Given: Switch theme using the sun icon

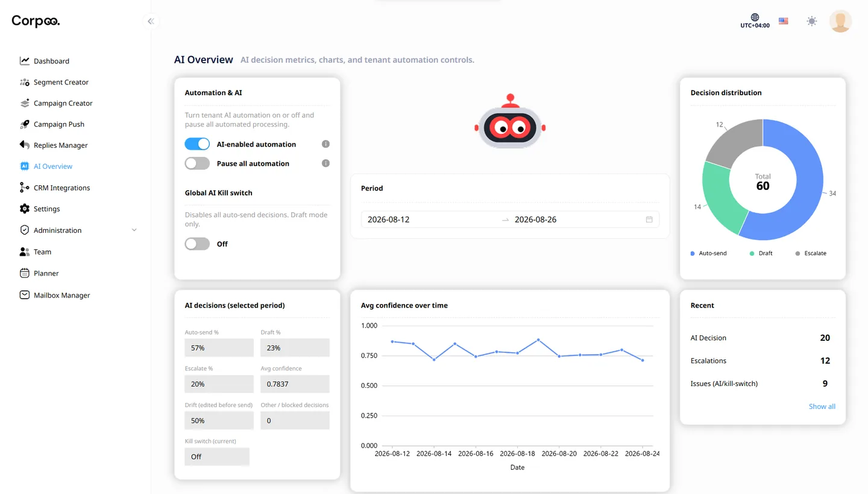Looking at the screenshot, I should click(x=812, y=21).
